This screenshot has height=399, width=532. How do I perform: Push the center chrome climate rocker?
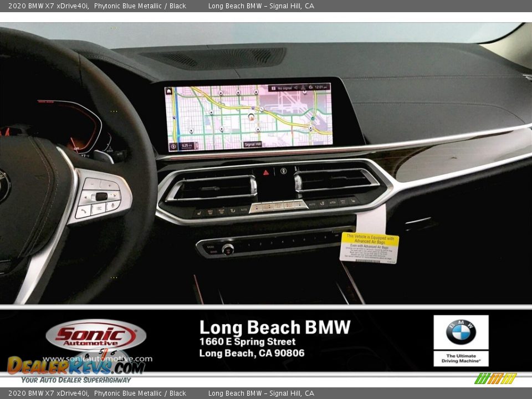pos(278,206)
